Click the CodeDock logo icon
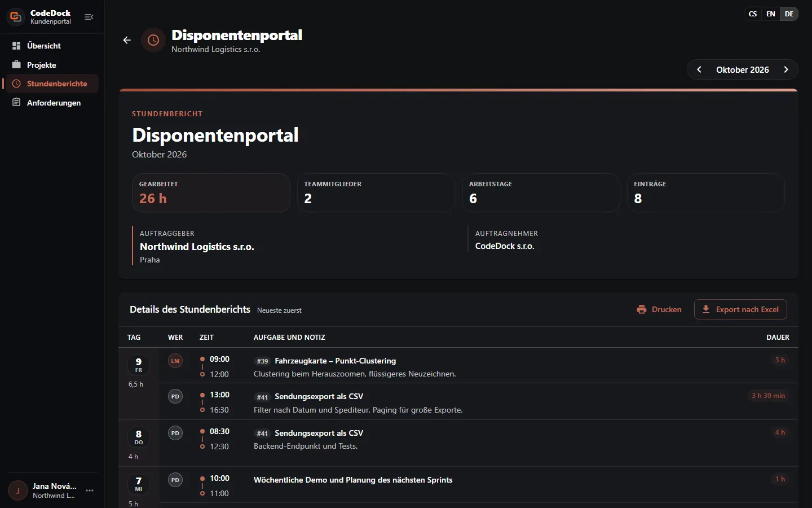The image size is (812, 508). pyautogui.click(x=16, y=17)
